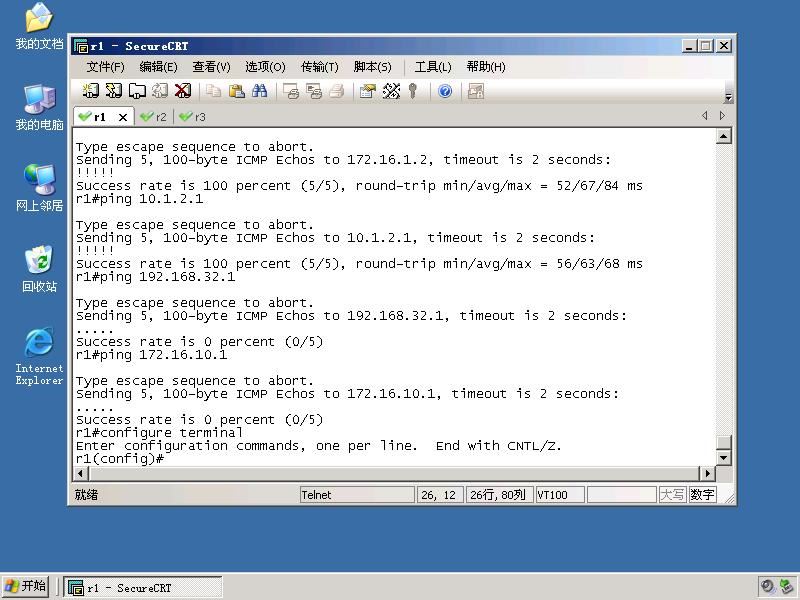Click the Telnet status bar field
This screenshot has height=600, width=800.
[357, 495]
